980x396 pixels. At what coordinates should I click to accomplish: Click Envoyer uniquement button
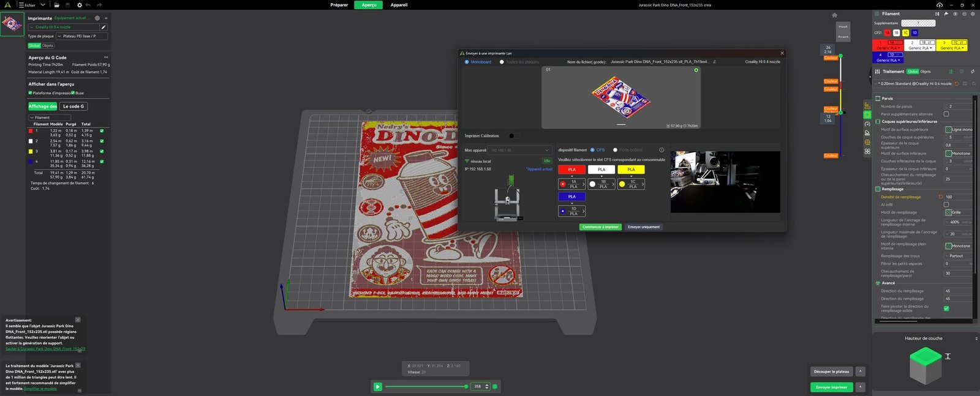tap(644, 227)
